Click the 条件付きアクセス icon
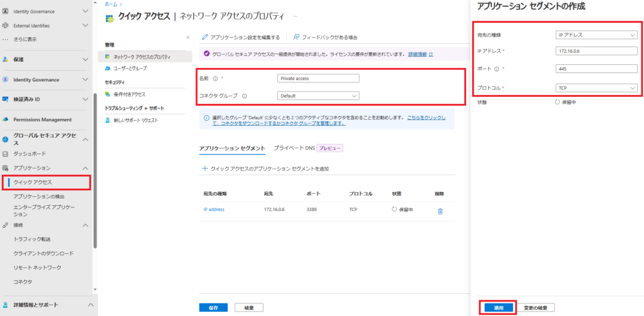 point(108,94)
